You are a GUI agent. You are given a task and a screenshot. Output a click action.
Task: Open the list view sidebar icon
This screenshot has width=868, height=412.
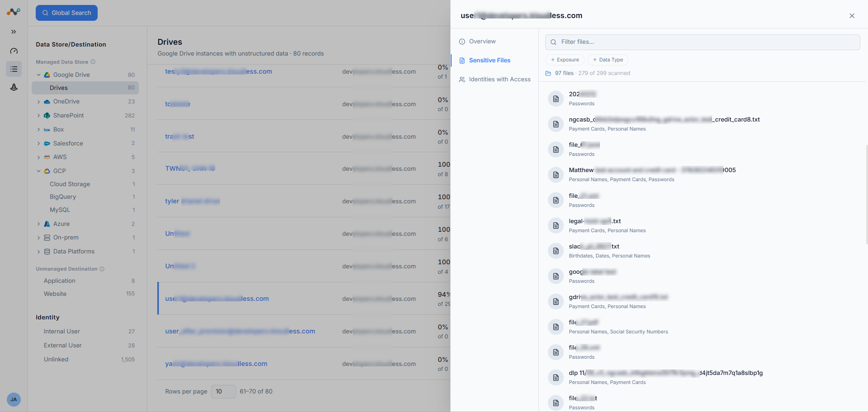pos(14,69)
